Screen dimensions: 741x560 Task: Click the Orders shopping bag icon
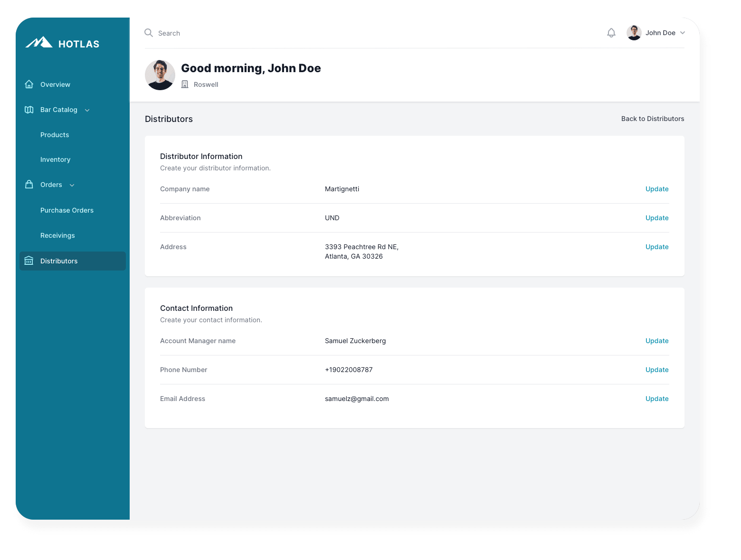click(29, 185)
